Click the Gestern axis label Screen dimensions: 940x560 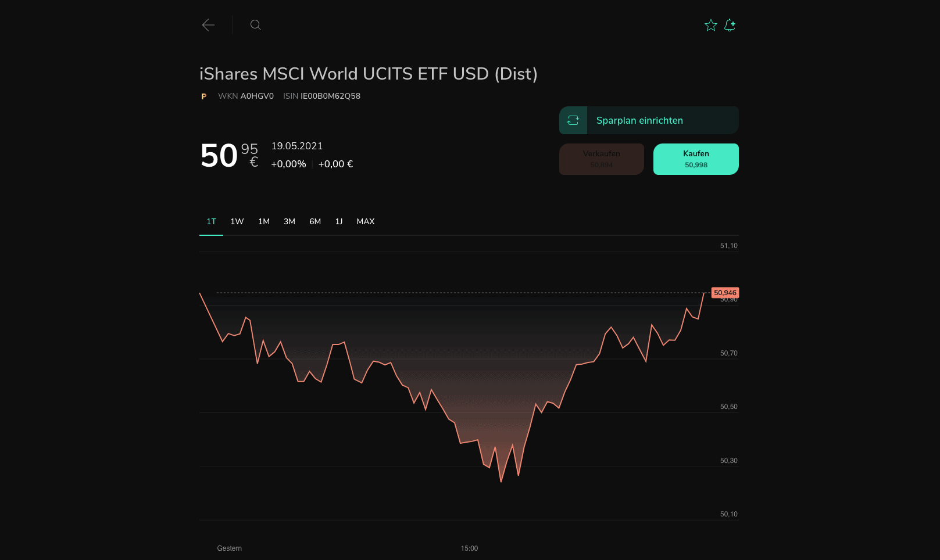click(x=230, y=548)
